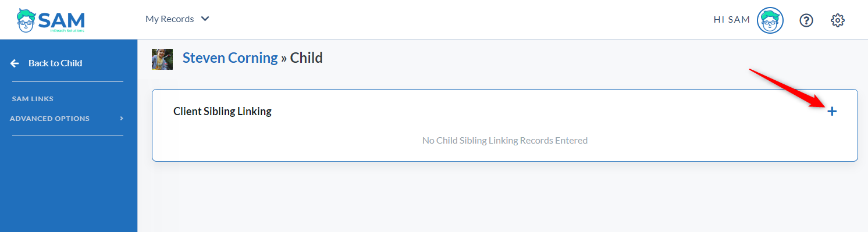Image resolution: width=868 pixels, height=232 pixels.
Task: Expand the Advanced Options arrow
Action: [x=122, y=119]
